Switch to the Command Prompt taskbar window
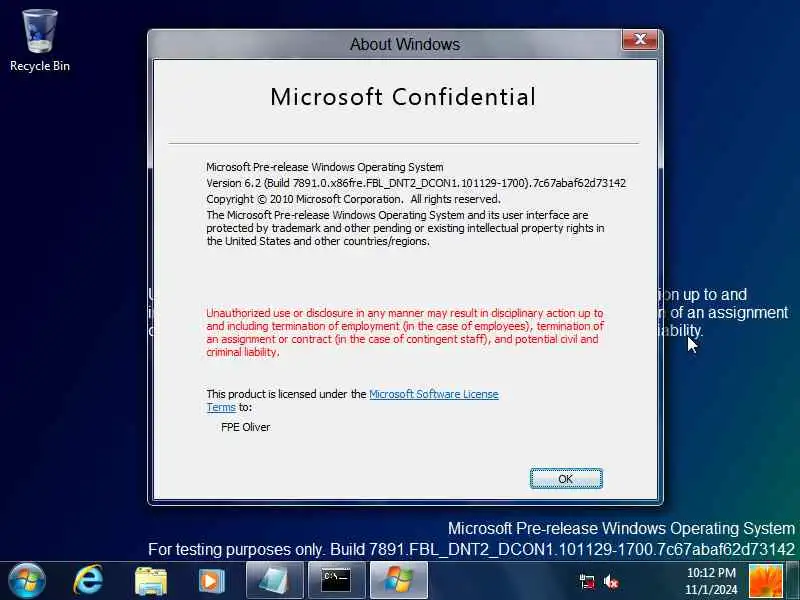 click(337, 581)
